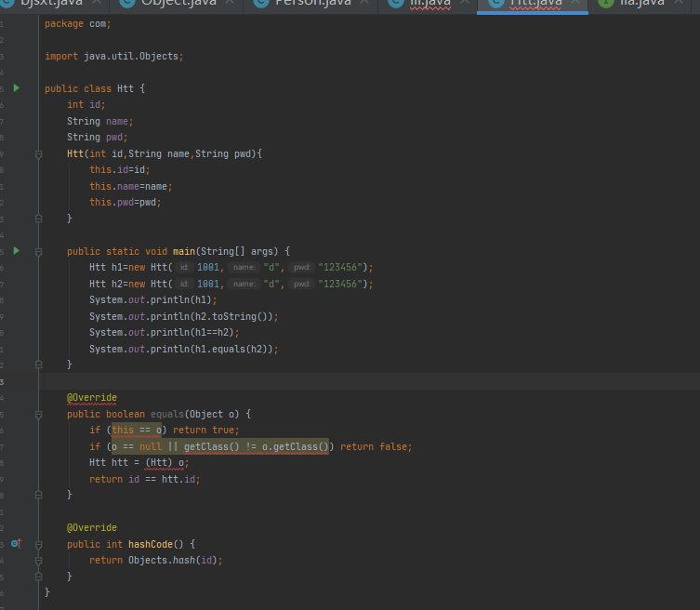Viewport: 700px width, 610px height.
Task: Collapse the Htt constructor with its fold marker
Action: [39, 154]
